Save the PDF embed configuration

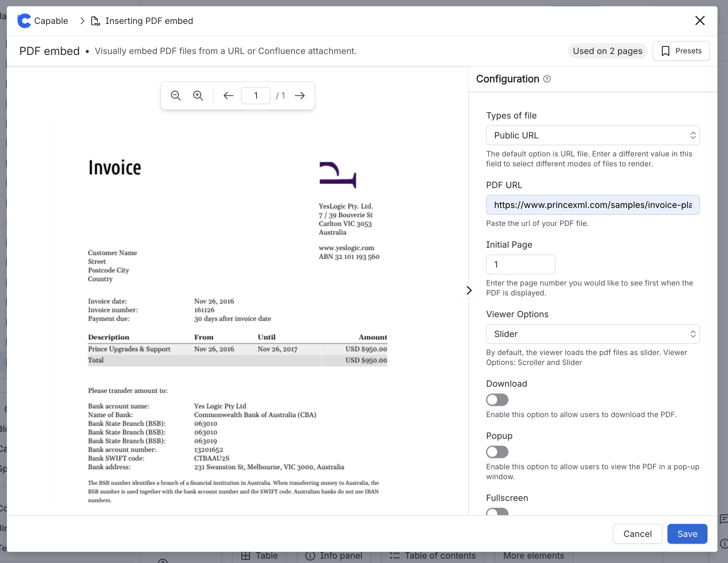click(x=687, y=534)
